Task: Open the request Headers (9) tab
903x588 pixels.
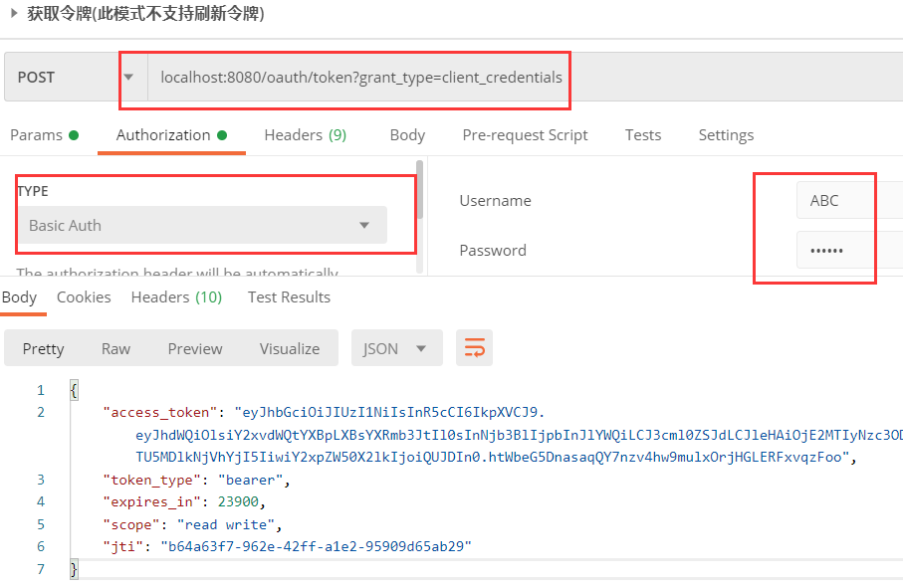Action: pos(306,135)
